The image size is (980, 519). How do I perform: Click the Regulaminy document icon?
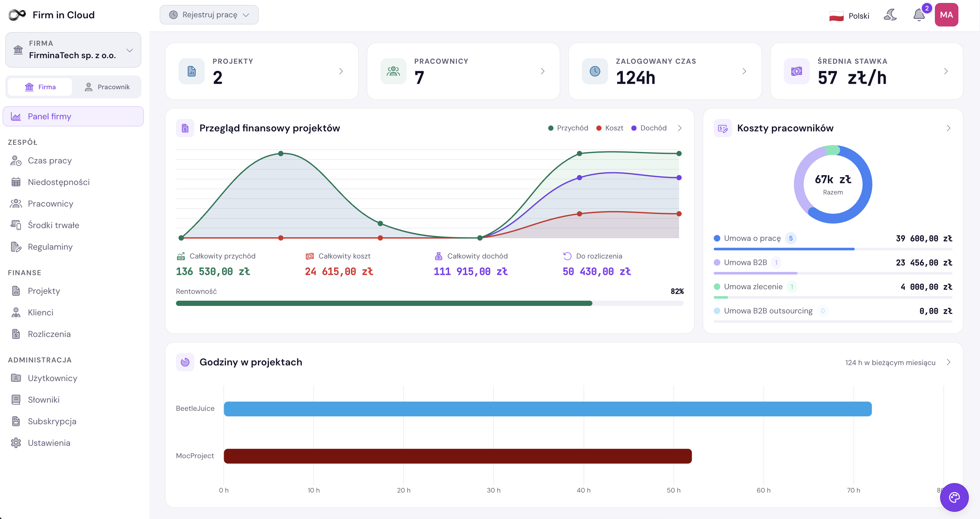pyautogui.click(x=16, y=247)
